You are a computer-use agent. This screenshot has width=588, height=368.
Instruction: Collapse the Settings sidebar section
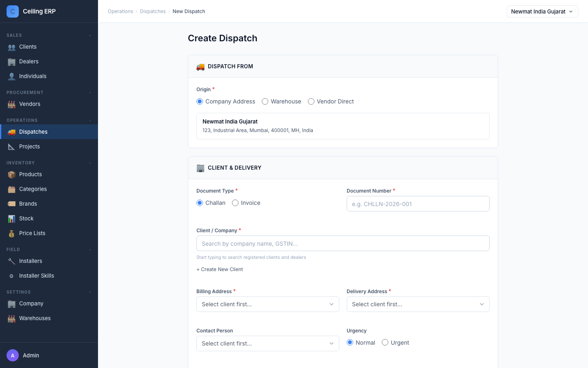(x=90, y=292)
